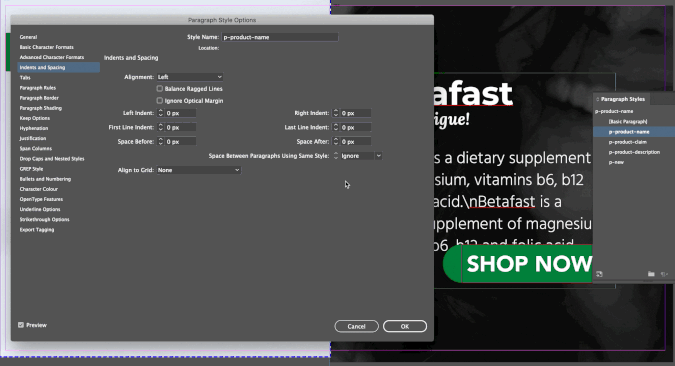Screen dimensions: 675x366
Task: Toggle the Preview checkbox
Action: click(21, 325)
